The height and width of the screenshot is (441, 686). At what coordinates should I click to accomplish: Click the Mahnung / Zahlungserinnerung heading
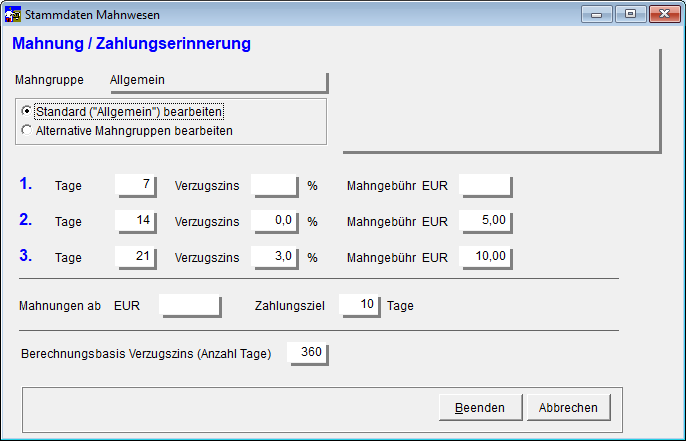click(131, 43)
